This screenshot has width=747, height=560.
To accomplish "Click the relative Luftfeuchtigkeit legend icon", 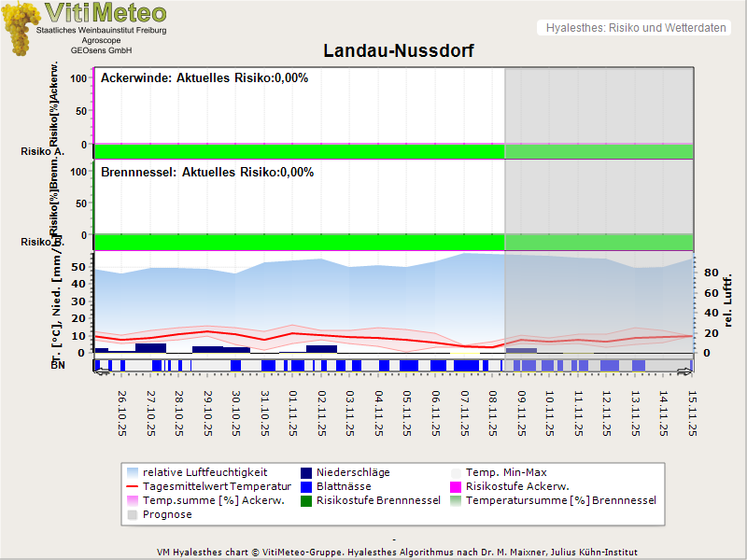I will [132, 472].
